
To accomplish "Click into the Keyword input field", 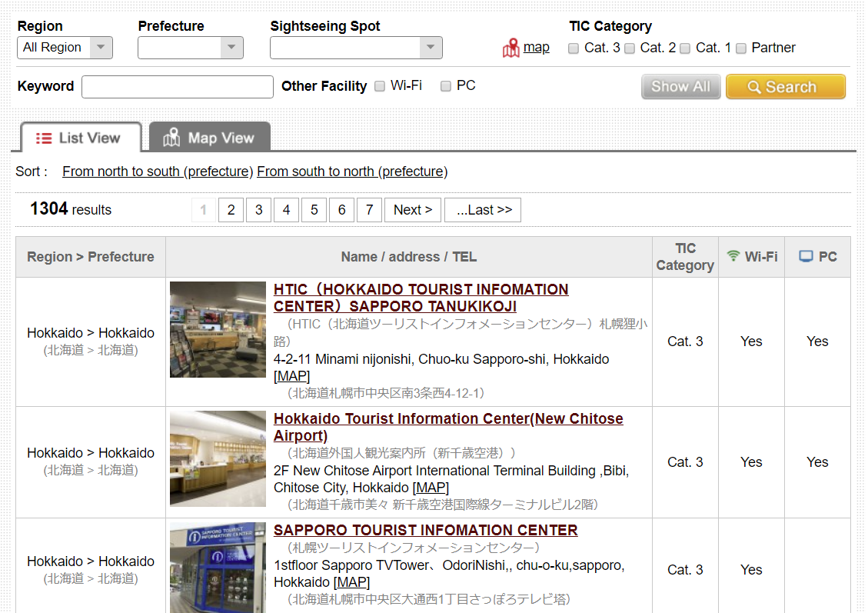I will coord(177,86).
